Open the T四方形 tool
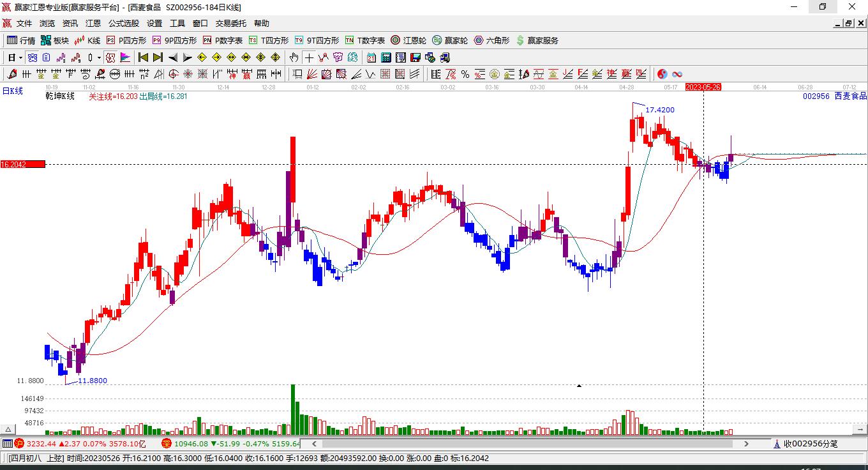 [x=269, y=40]
